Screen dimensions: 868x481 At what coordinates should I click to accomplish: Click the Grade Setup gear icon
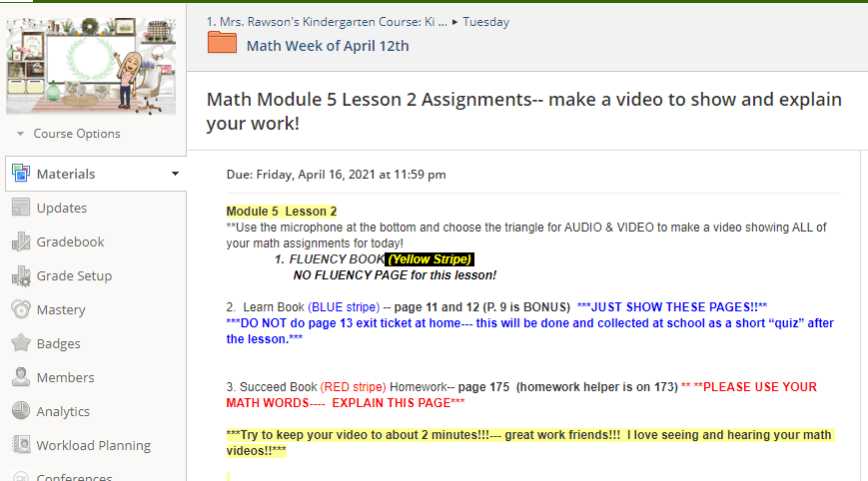pos(21,275)
